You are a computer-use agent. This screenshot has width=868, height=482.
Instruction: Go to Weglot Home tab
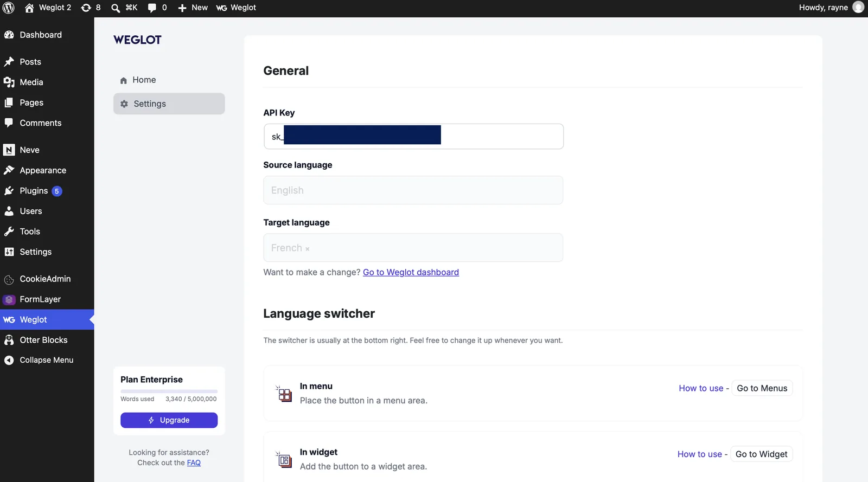pos(169,80)
